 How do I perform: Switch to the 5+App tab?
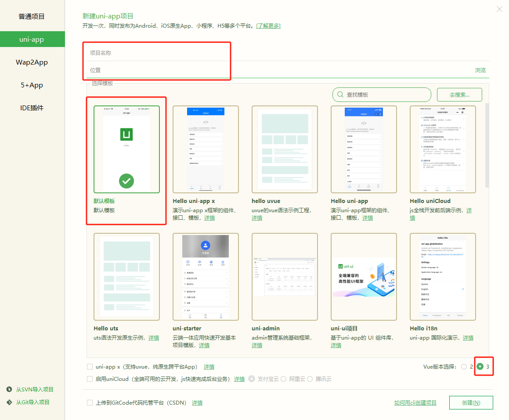click(32, 85)
